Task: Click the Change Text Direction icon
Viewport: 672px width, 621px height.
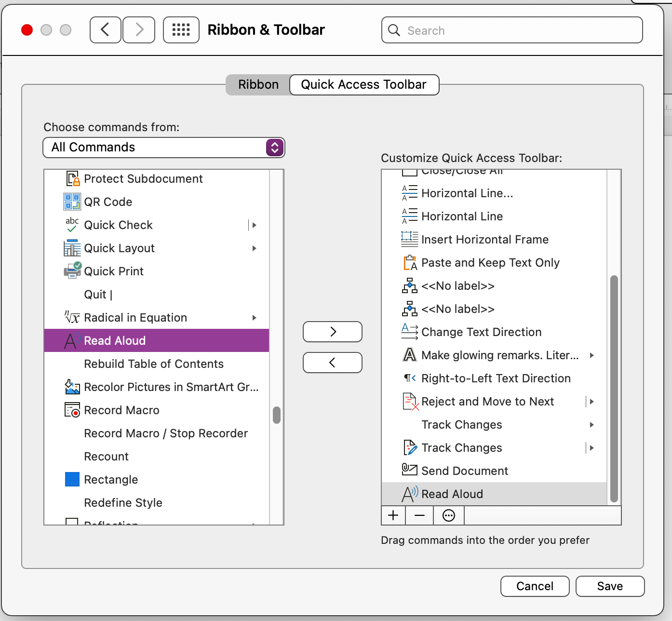Action: (x=410, y=332)
